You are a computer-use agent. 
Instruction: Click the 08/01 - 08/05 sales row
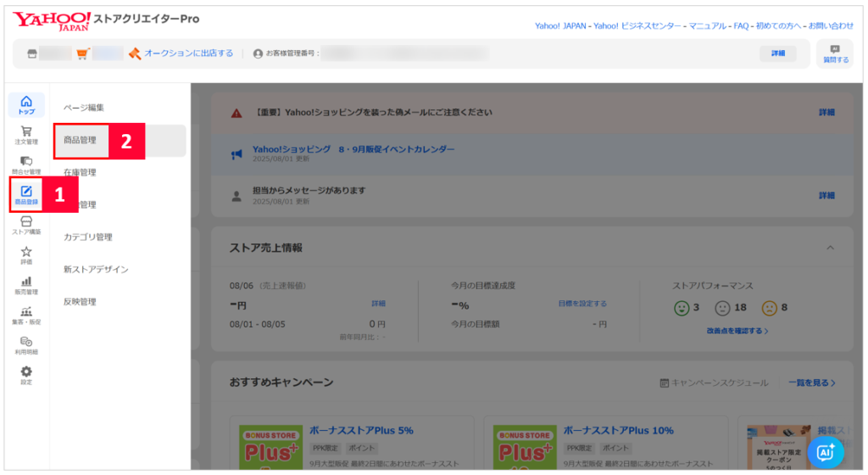[x=307, y=324]
